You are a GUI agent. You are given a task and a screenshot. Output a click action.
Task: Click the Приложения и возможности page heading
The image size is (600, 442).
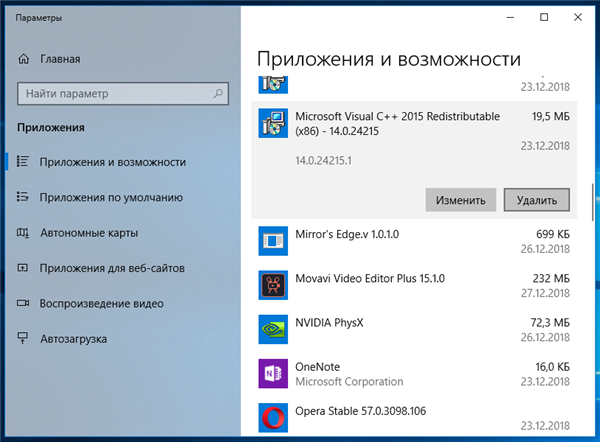(389, 60)
